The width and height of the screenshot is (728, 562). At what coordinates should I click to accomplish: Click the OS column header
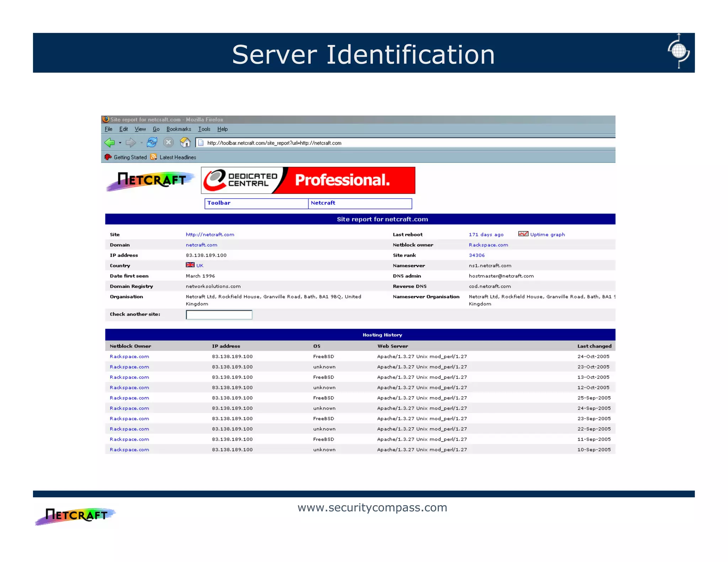pyautogui.click(x=317, y=346)
